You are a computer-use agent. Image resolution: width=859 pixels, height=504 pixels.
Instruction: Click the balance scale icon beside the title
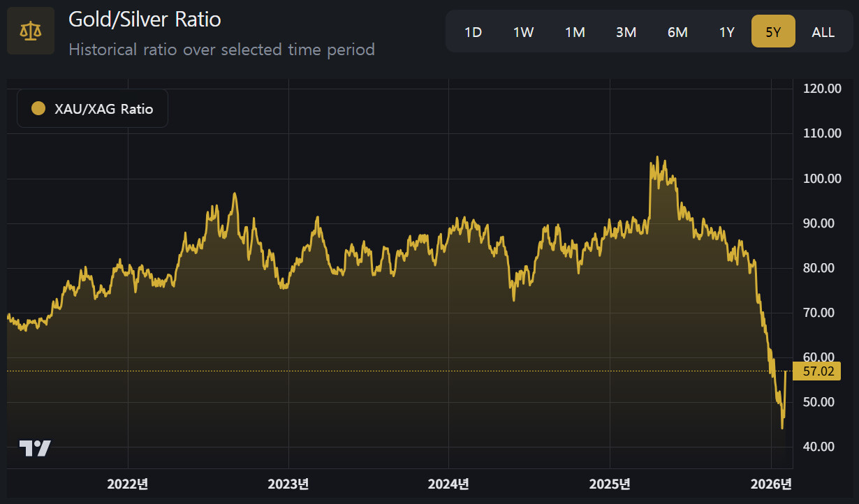point(30,31)
